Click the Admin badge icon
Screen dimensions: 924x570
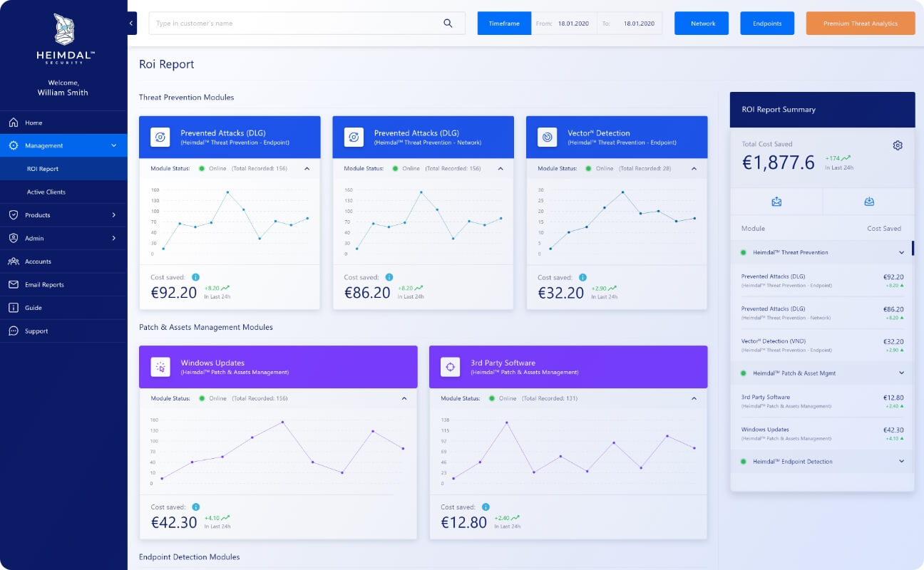click(14, 238)
